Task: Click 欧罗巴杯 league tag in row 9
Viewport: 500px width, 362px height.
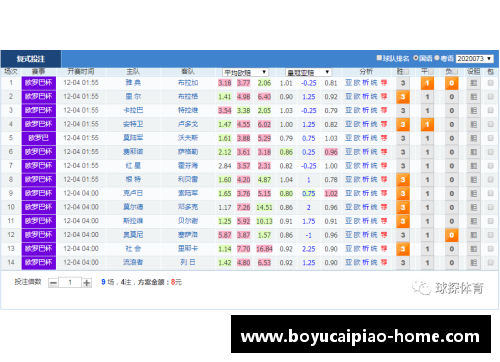Action: pos(39,193)
